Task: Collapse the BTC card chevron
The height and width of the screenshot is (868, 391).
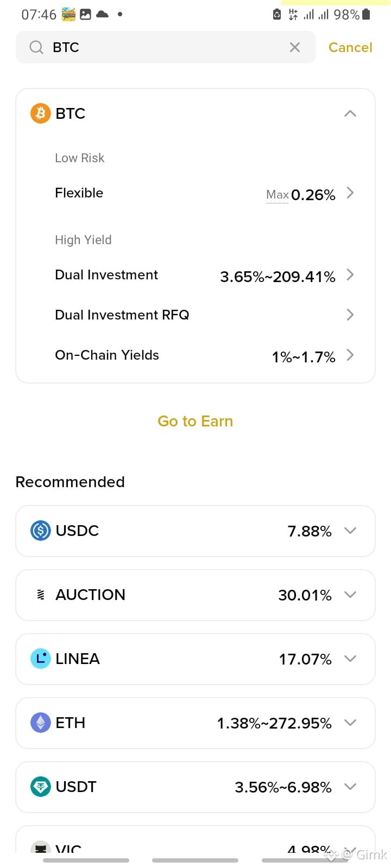Action: coord(350,113)
